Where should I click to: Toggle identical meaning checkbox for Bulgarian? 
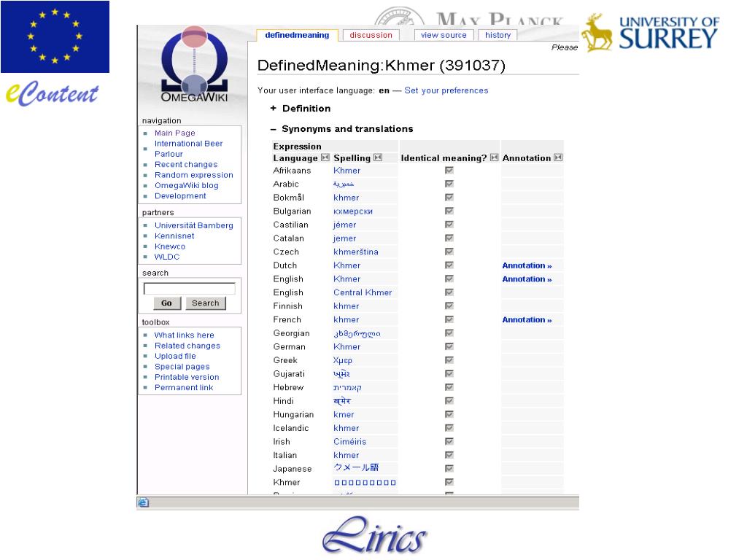point(449,211)
